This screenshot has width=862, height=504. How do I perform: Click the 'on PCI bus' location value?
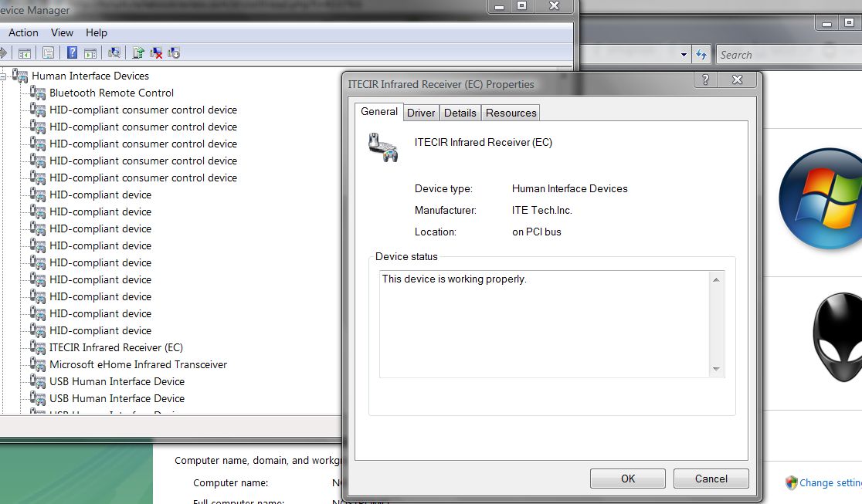pos(537,232)
